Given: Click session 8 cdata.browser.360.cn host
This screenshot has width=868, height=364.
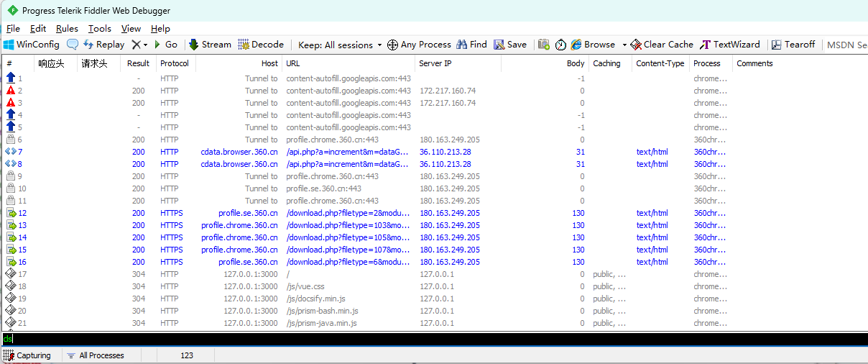Looking at the screenshot, I should [239, 164].
